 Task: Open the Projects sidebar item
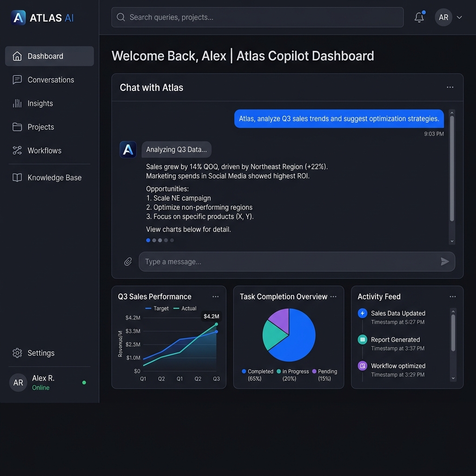click(49, 127)
